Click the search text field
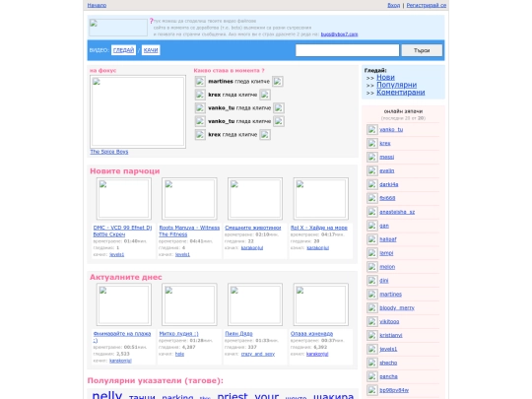The width and height of the screenshot is (532, 399). pyautogui.click(x=348, y=50)
